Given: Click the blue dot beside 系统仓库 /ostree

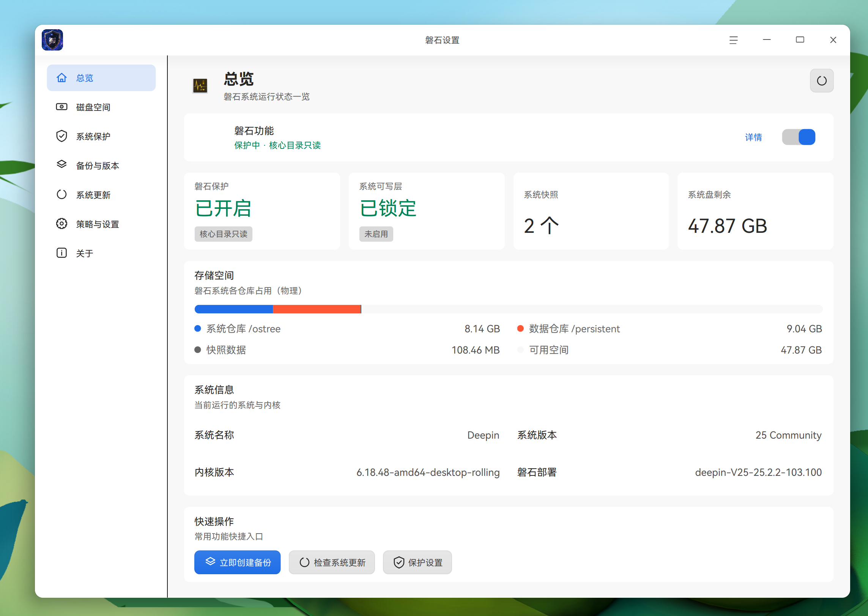Looking at the screenshot, I should click(x=198, y=329).
